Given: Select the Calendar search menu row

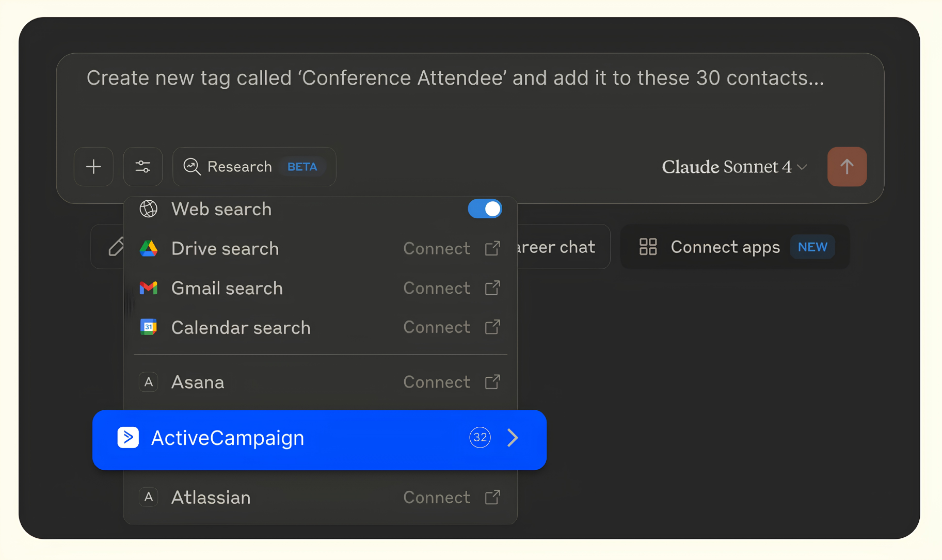Looking at the screenshot, I should [320, 327].
